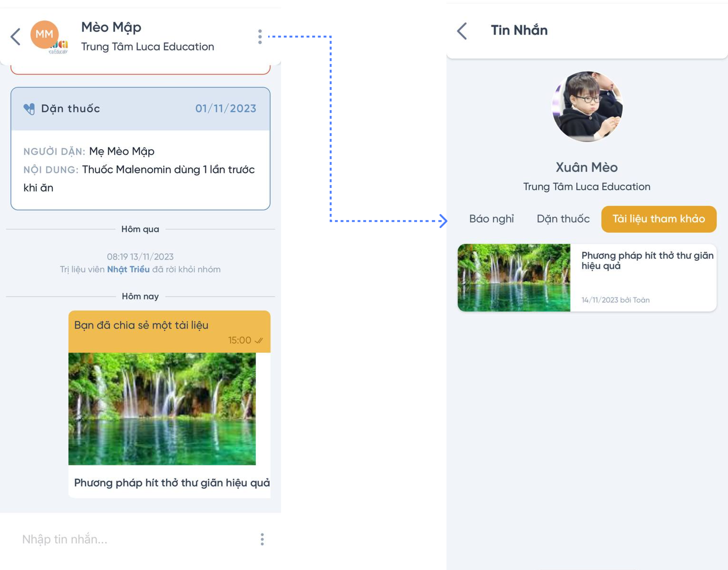728x570 pixels.
Task: Open the Dặn thuốc card dated 01/11/2023
Action: click(141, 149)
